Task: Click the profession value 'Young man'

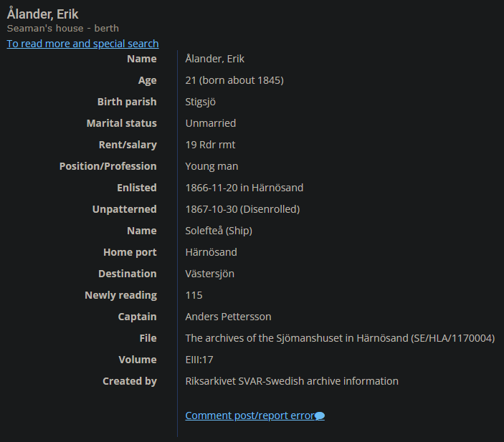Action: [x=211, y=166]
